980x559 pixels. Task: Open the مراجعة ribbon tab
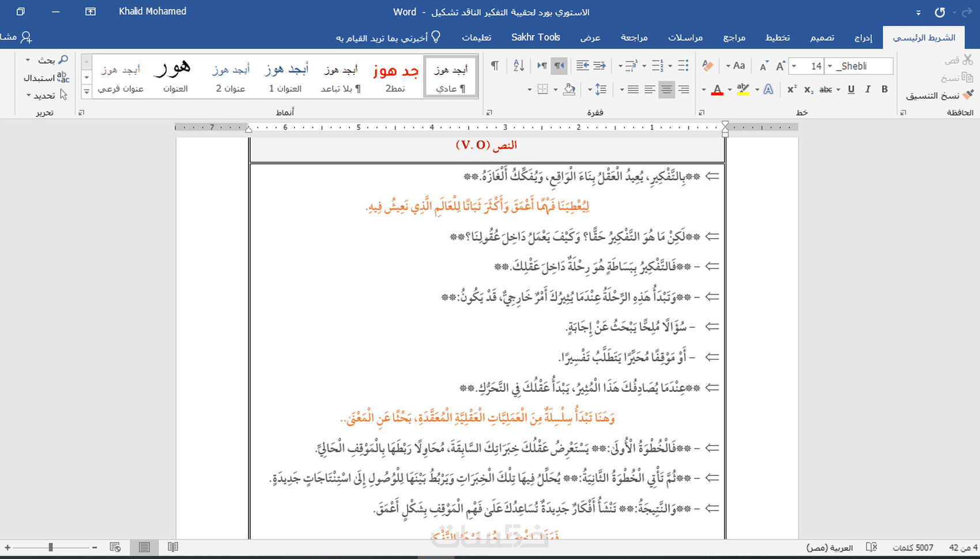(634, 37)
